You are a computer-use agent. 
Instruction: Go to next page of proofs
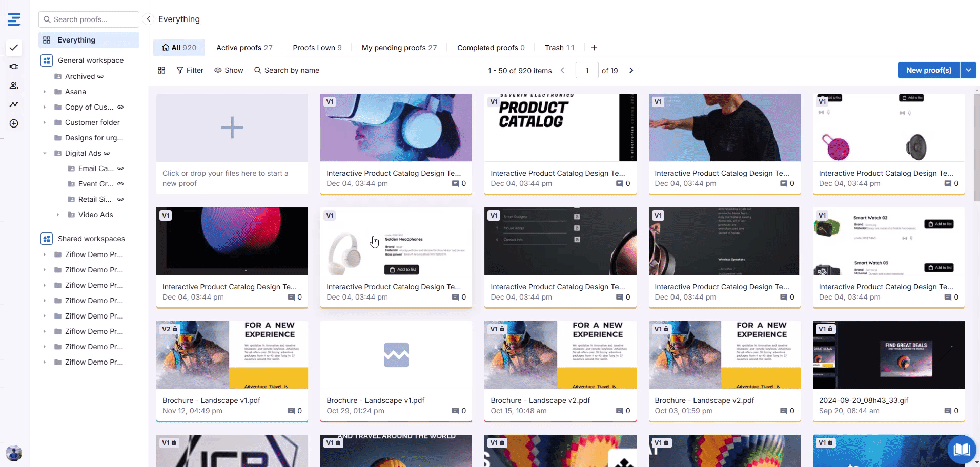631,70
